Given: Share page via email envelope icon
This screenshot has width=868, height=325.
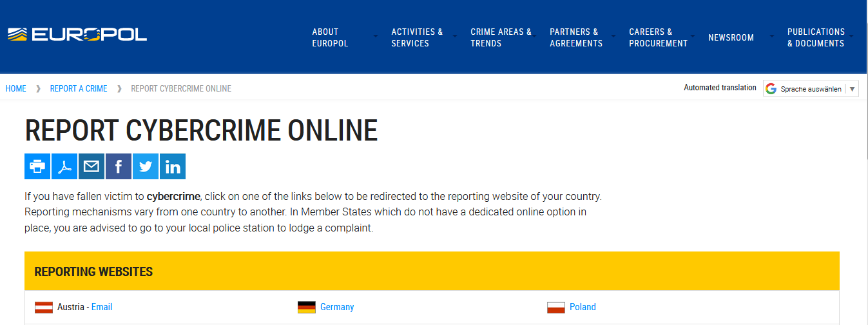Looking at the screenshot, I should tap(92, 166).
